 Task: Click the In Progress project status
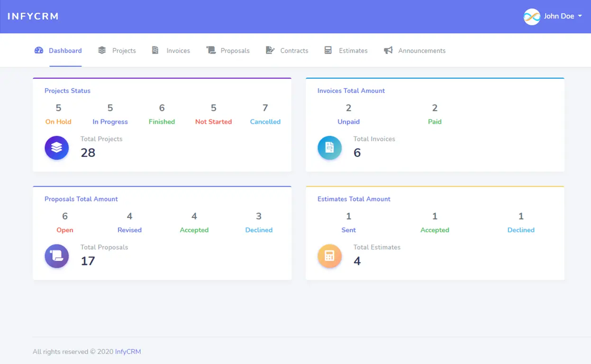pos(110,122)
